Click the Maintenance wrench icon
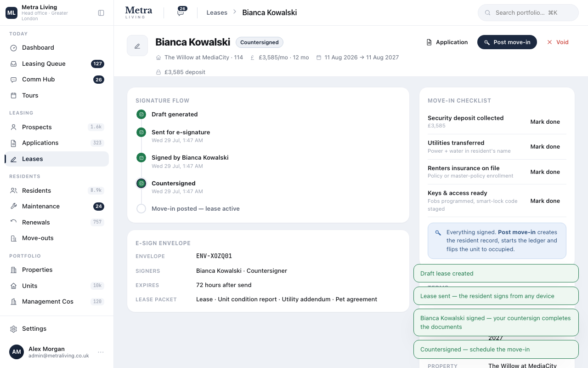The width and height of the screenshot is (588, 368). point(14,207)
